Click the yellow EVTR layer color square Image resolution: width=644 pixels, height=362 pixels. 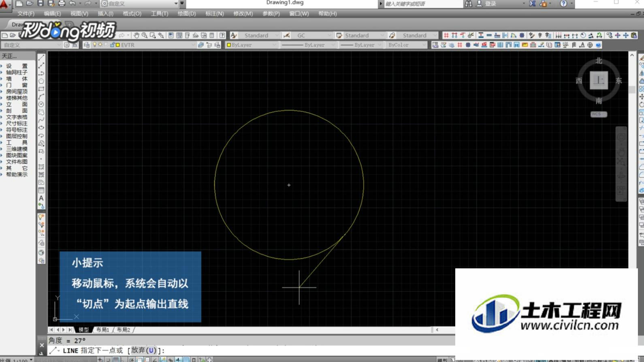[118, 45]
